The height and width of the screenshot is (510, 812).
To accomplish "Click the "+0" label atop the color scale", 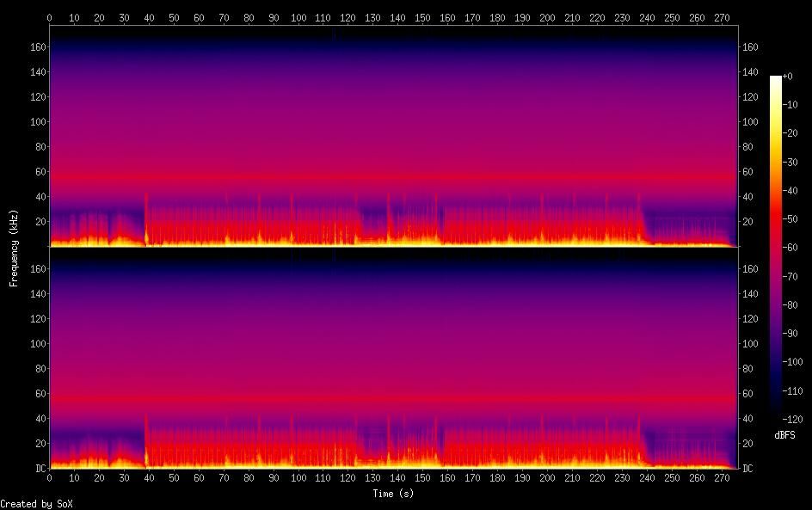I will point(788,77).
